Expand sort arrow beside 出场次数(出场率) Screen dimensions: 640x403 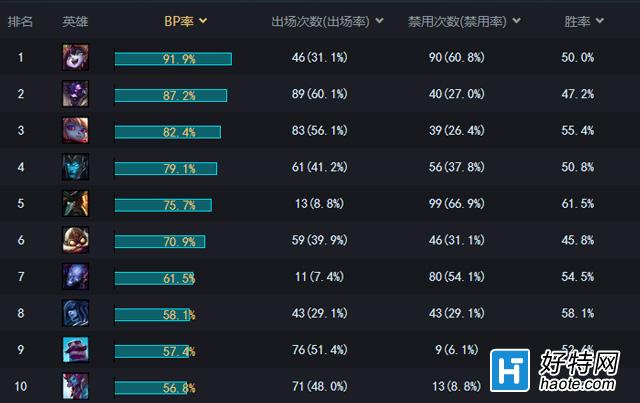pyautogui.click(x=379, y=21)
